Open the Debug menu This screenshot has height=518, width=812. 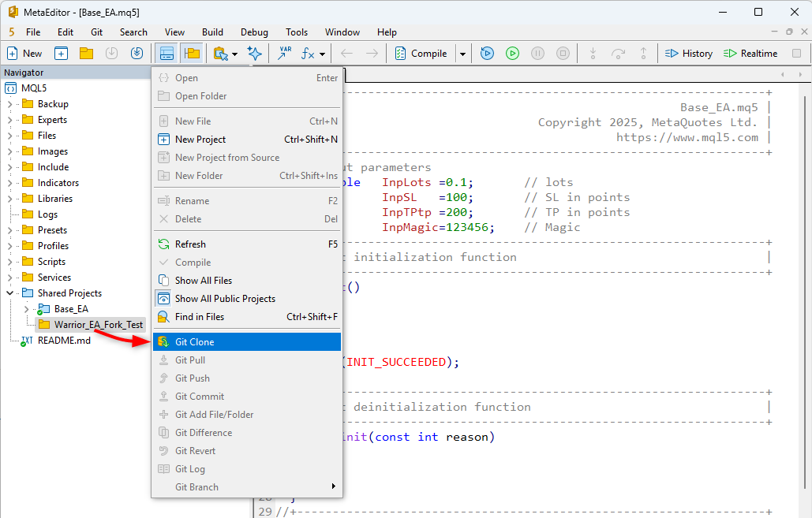tap(254, 32)
